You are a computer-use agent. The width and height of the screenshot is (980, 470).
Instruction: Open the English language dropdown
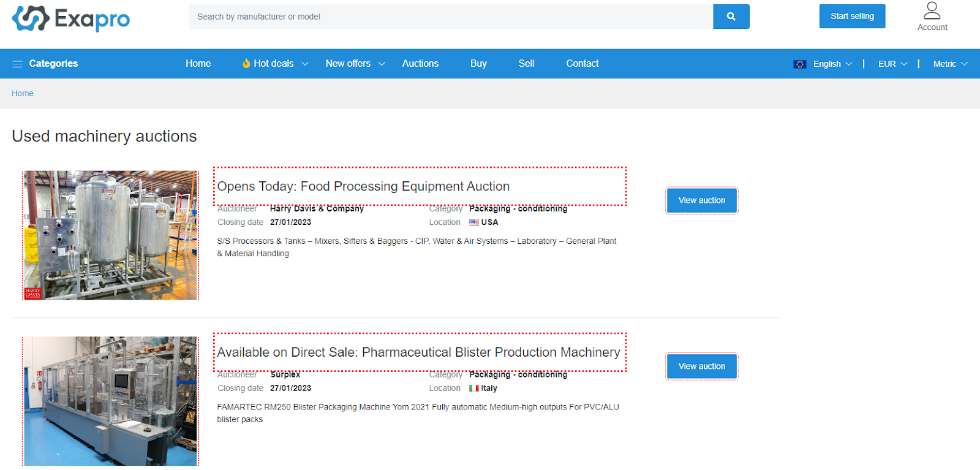pos(832,64)
